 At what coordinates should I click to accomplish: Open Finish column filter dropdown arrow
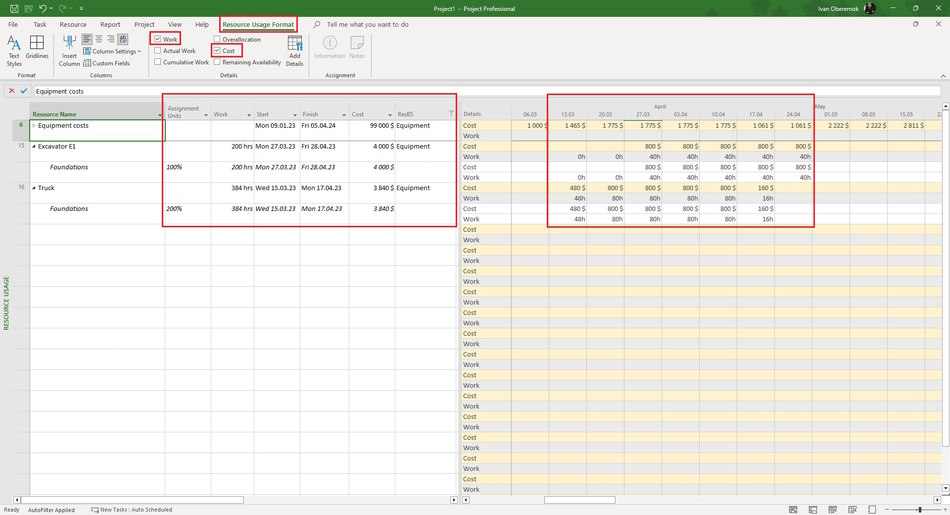click(x=344, y=115)
